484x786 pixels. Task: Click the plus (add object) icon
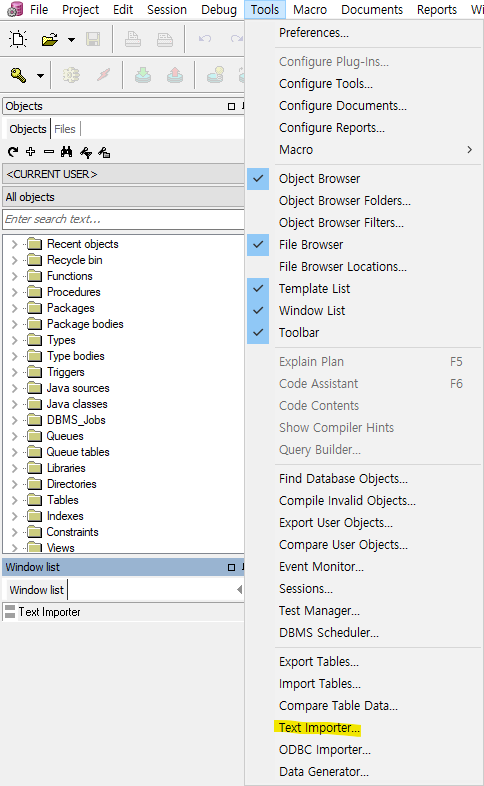pyautogui.click(x=31, y=151)
